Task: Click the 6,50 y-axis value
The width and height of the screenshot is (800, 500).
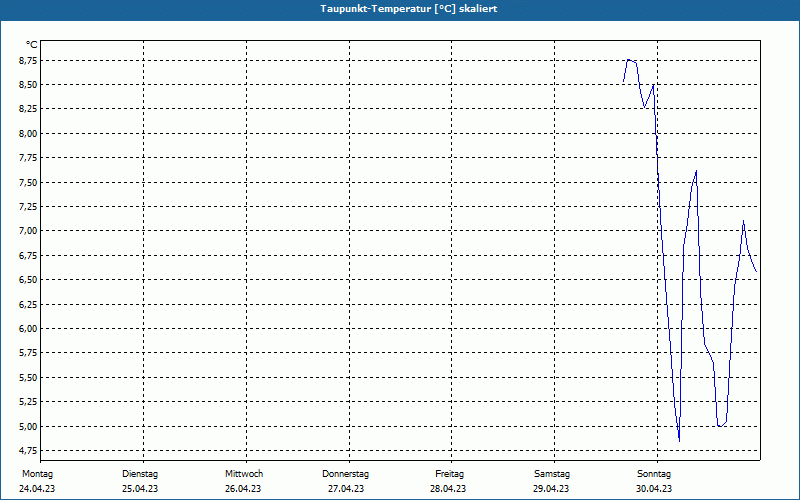Action: pos(28,280)
